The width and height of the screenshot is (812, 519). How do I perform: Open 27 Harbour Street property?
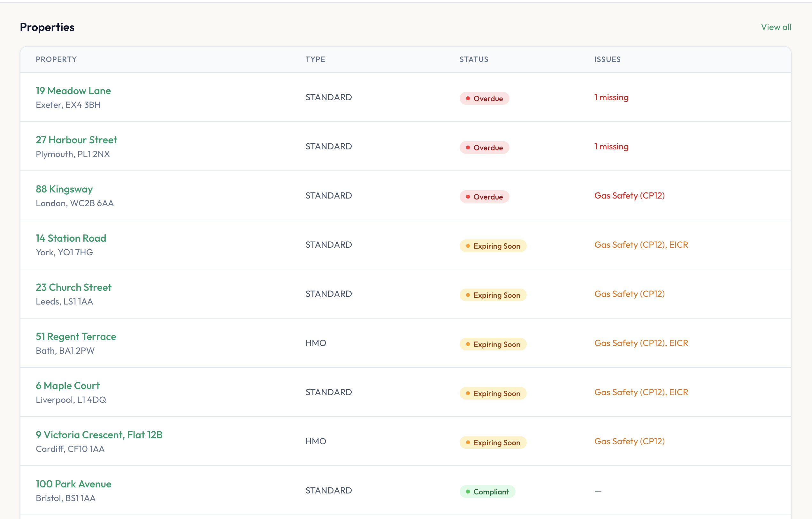[x=76, y=140]
